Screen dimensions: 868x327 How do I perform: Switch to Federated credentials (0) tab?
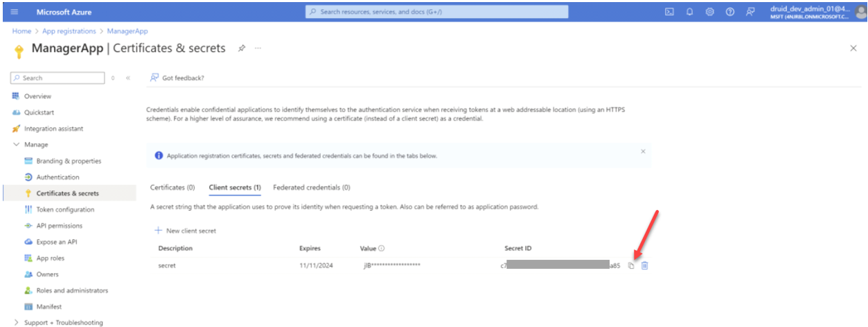coord(312,188)
